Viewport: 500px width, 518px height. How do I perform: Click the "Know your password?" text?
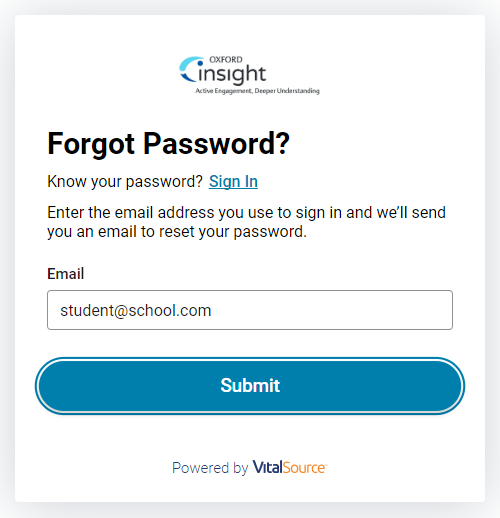tap(125, 182)
